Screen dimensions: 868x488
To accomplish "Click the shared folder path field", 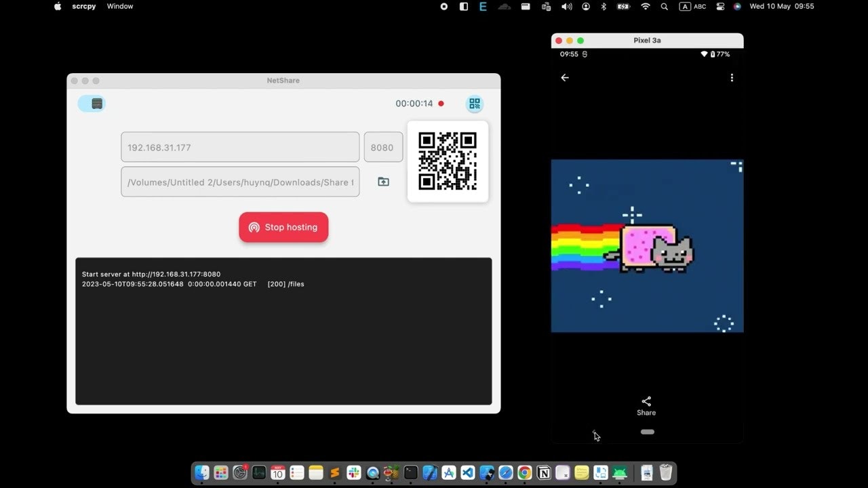I will (240, 182).
